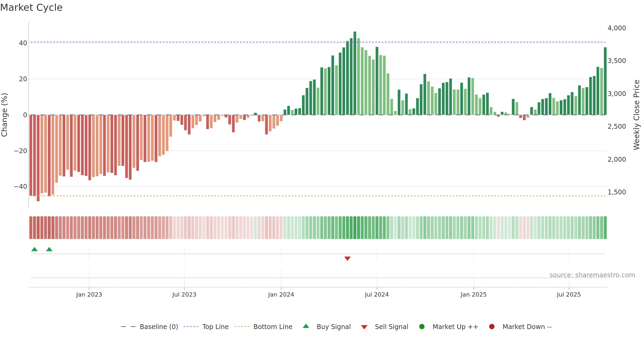Click the tallest dark green bar above the top line

point(355,73)
